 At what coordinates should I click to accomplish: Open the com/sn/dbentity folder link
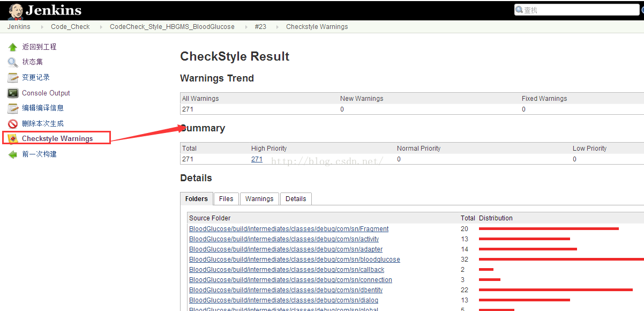[286, 290]
